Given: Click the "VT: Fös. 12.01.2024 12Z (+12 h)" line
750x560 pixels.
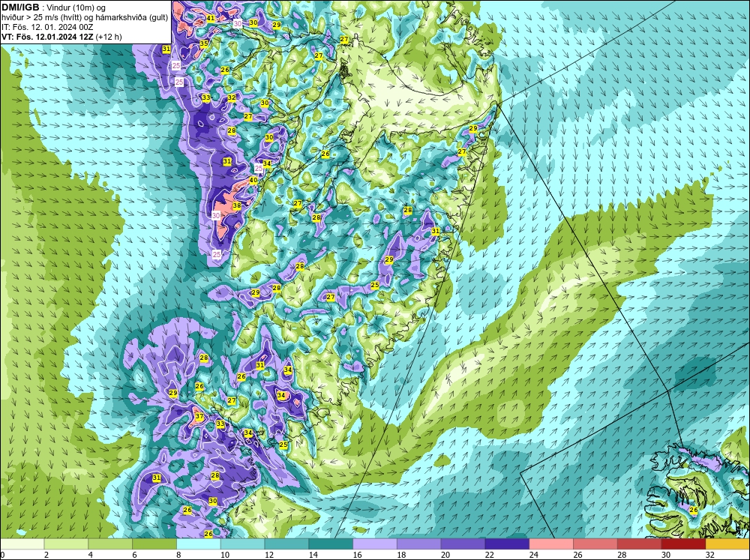Looking at the screenshot, I should (x=61, y=37).
